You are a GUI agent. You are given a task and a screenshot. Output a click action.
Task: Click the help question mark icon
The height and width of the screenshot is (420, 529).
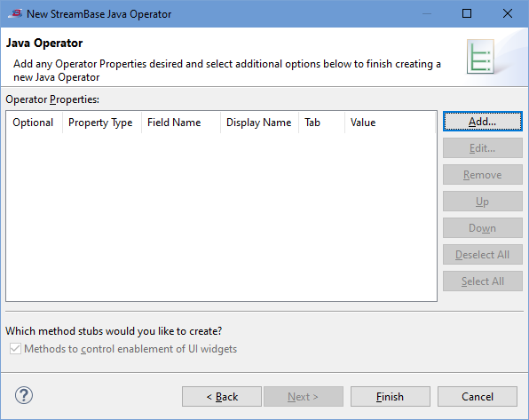(x=24, y=395)
